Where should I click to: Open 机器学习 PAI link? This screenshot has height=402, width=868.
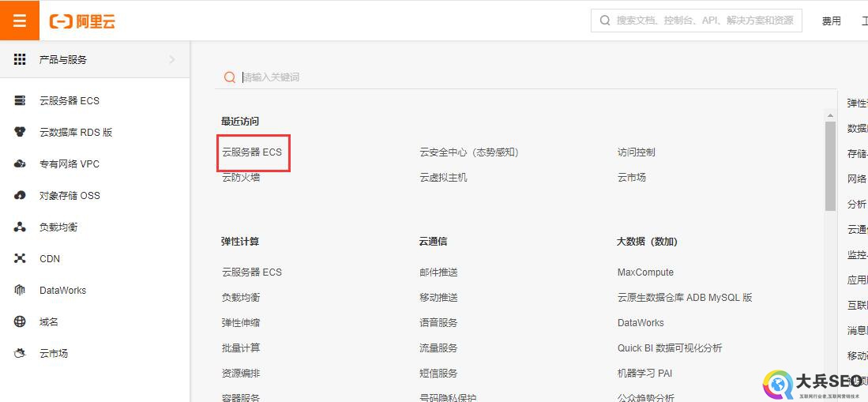(645, 374)
